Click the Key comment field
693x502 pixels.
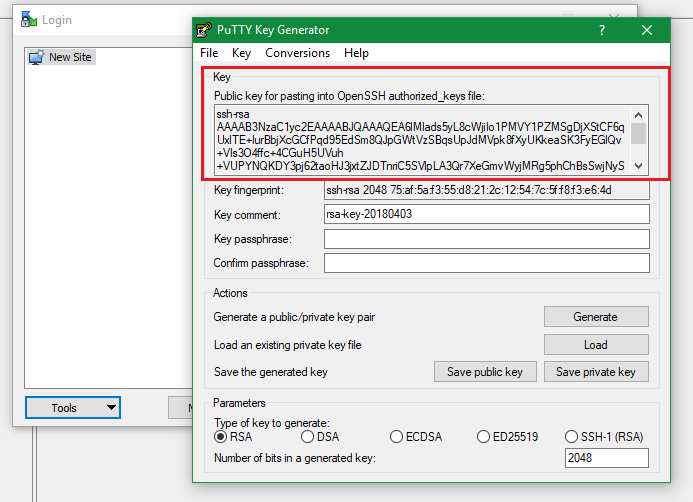click(x=487, y=214)
